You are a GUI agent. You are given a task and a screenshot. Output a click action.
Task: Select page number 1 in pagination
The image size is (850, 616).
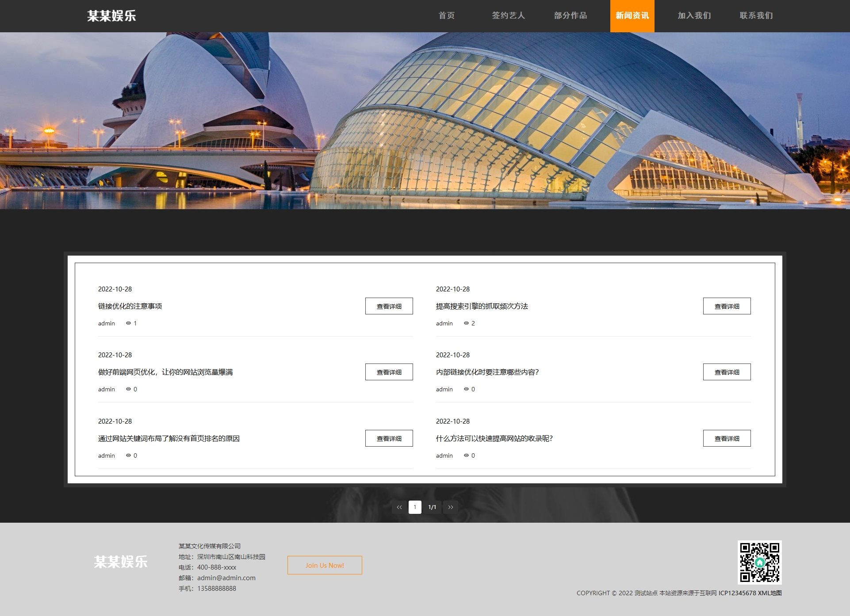click(415, 507)
